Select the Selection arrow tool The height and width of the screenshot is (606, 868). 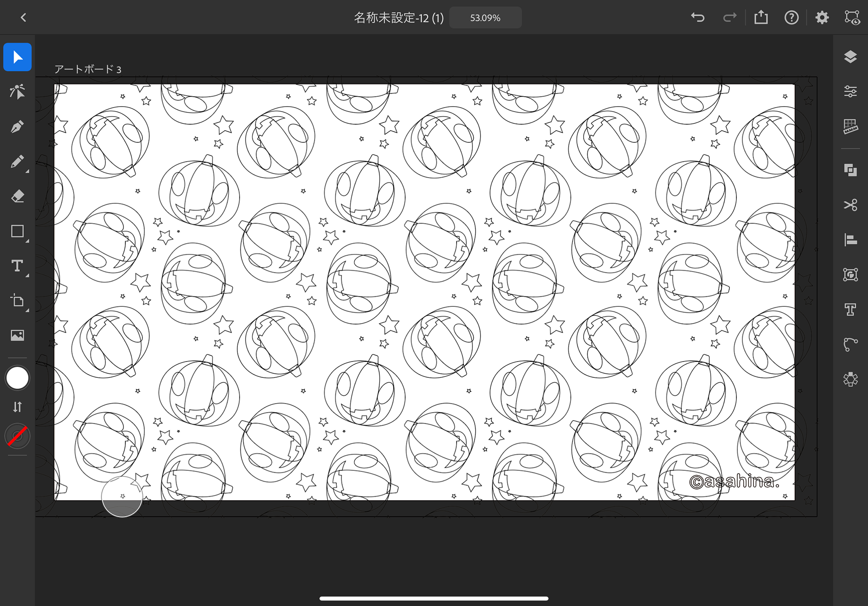pyautogui.click(x=17, y=57)
